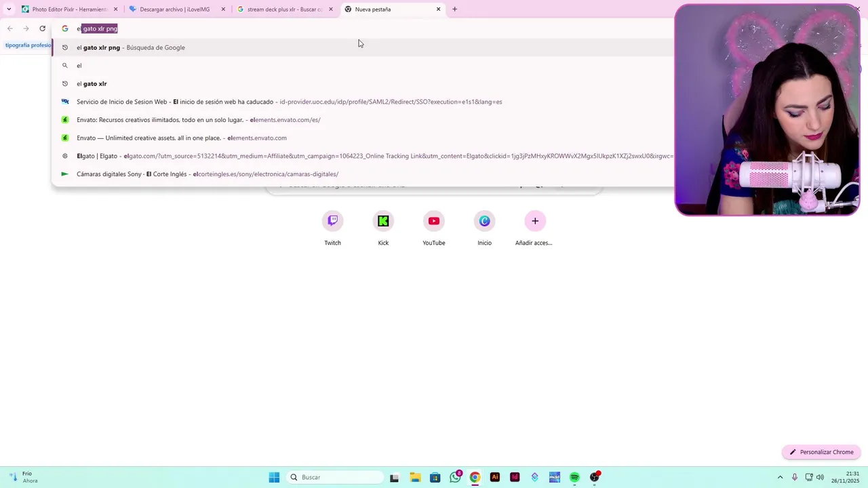Close the Nueva pestaña tab
The height and width of the screenshot is (488, 868).
tap(438, 9)
